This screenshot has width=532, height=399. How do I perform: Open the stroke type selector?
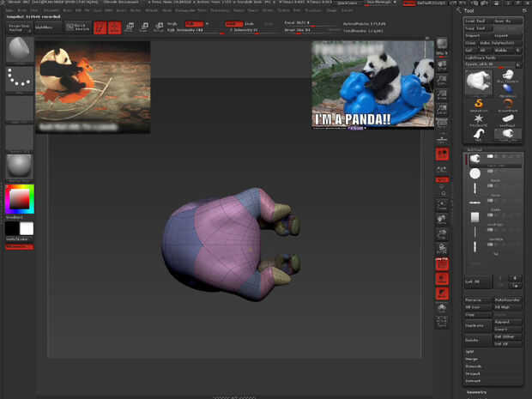[17, 79]
